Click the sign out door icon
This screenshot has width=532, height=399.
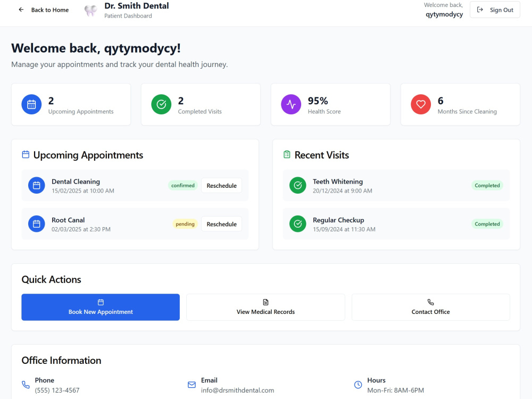click(480, 10)
